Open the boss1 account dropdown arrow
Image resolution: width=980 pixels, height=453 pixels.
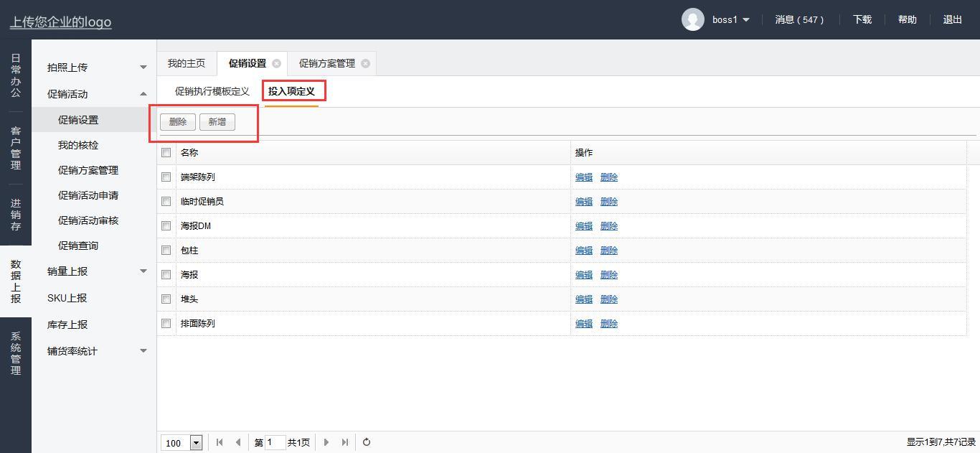[x=746, y=20]
